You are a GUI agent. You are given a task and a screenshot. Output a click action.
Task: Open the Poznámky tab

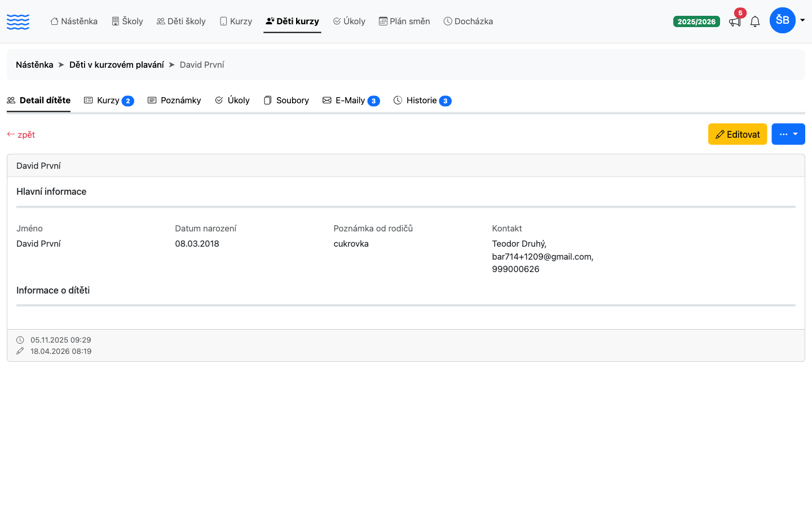174,100
